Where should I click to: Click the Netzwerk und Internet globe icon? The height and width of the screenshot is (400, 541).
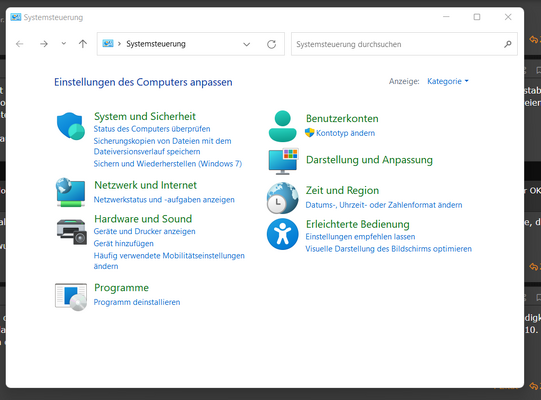click(x=71, y=192)
